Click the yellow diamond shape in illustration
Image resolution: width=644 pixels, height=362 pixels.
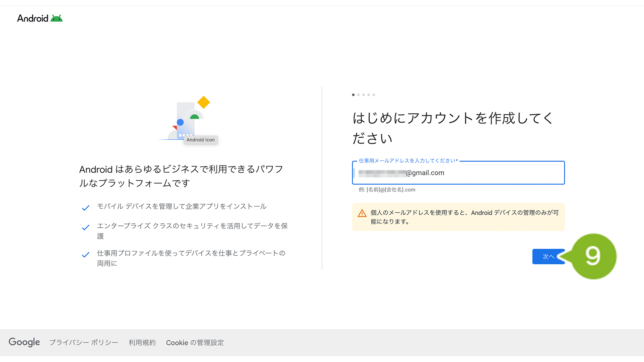(204, 102)
